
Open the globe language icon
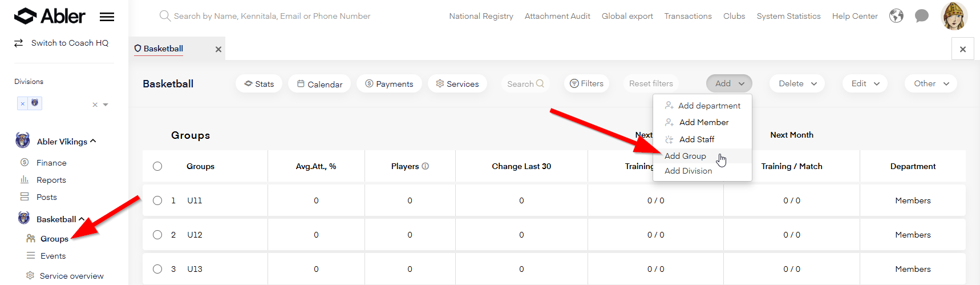(896, 16)
